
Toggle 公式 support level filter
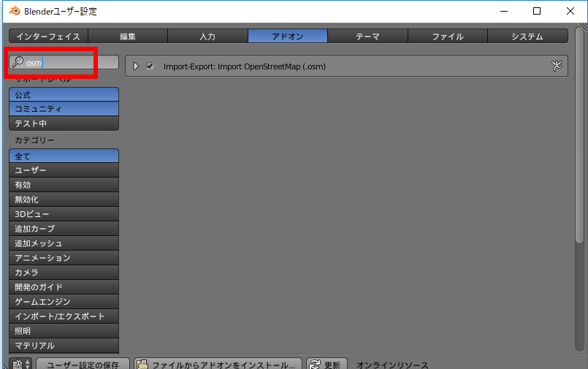(64, 94)
